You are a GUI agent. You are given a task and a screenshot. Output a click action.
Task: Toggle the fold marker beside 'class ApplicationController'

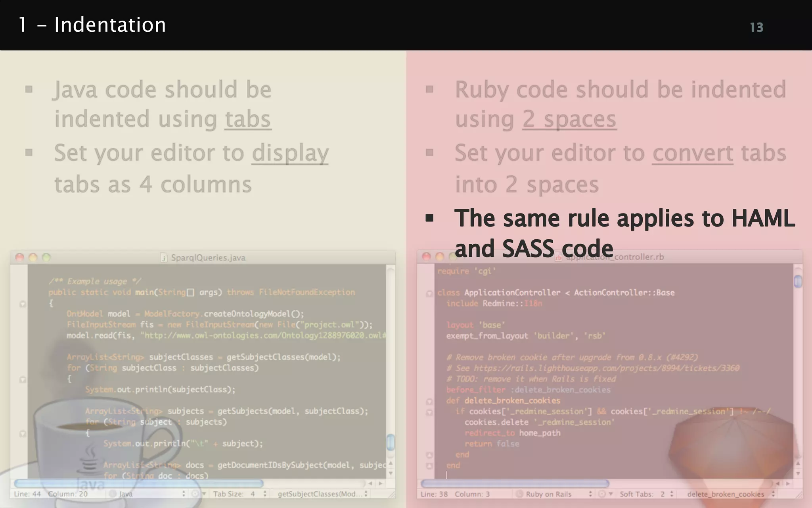(429, 294)
